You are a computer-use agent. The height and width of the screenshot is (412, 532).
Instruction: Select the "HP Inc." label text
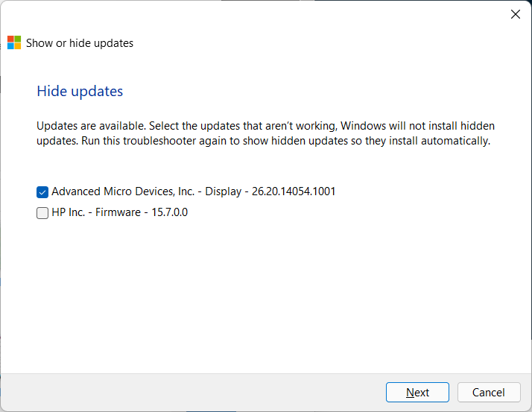[69, 212]
